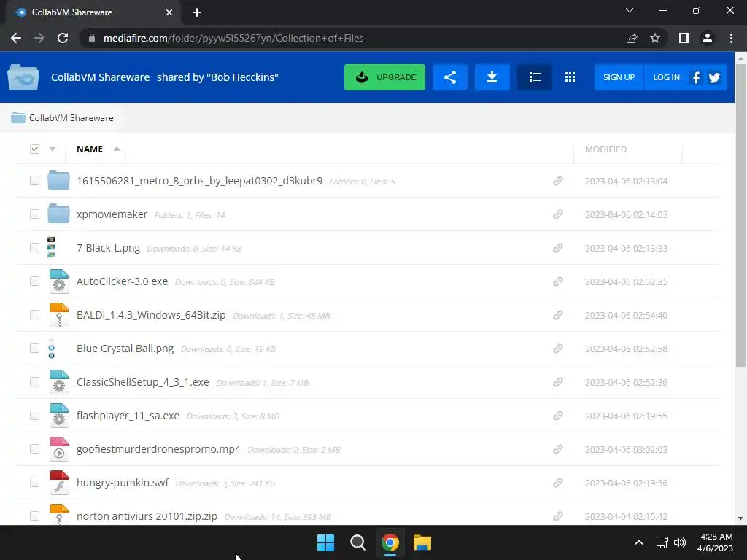Copy link for 7-Black-L.png
The height and width of the screenshot is (560, 747).
pos(558,248)
